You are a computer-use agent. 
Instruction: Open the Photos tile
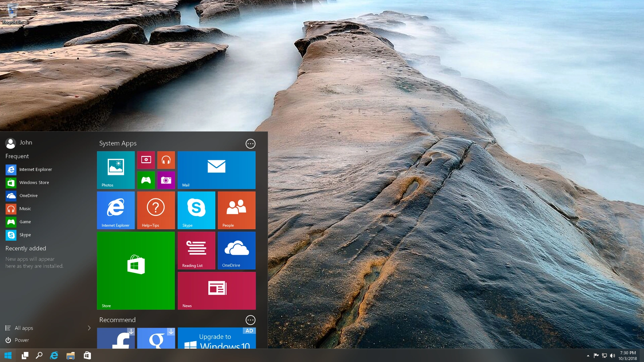pyautogui.click(x=116, y=170)
